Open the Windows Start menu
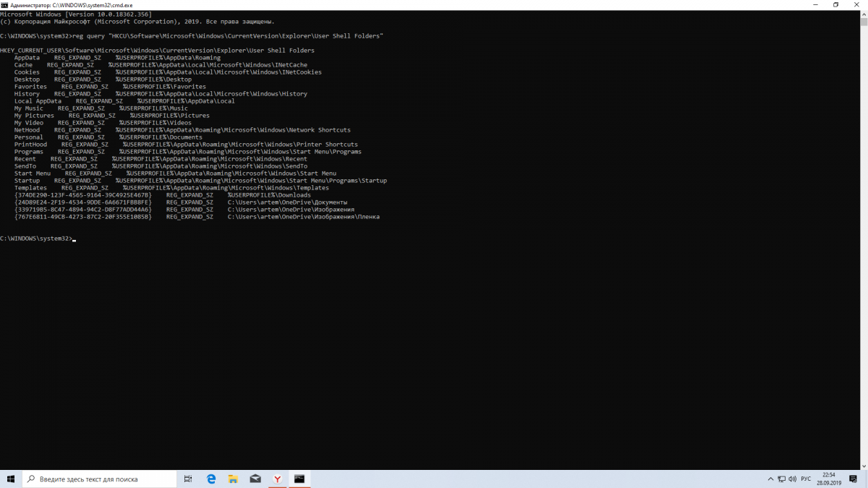Viewport: 868px width, 488px height. point(11,479)
